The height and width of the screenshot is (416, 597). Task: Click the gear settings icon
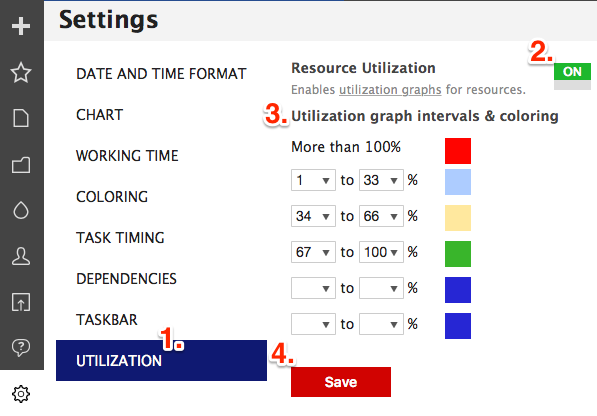click(x=21, y=394)
